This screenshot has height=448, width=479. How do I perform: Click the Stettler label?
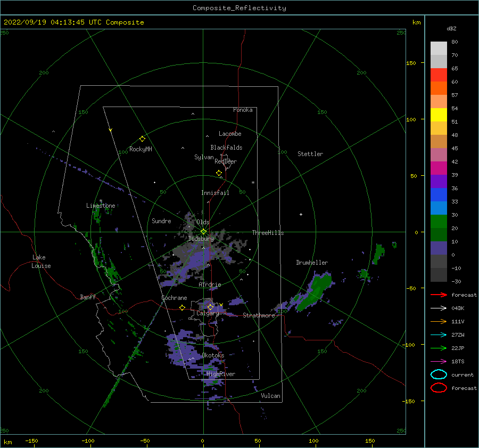coord(310,154)
